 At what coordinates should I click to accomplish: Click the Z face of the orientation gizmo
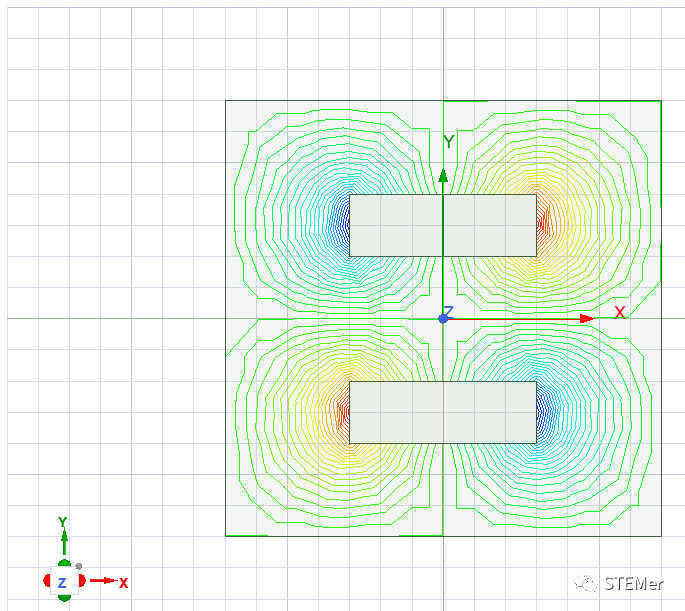64,581
